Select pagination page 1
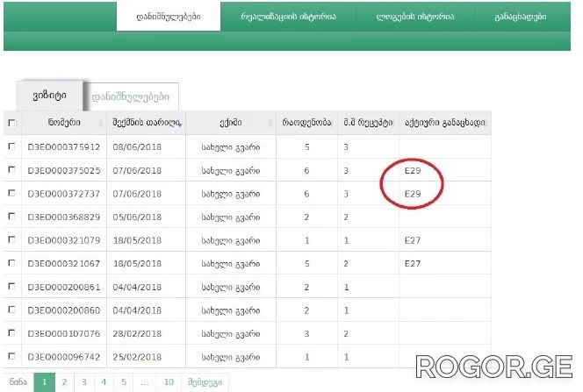583x392 pixels. 44,382
